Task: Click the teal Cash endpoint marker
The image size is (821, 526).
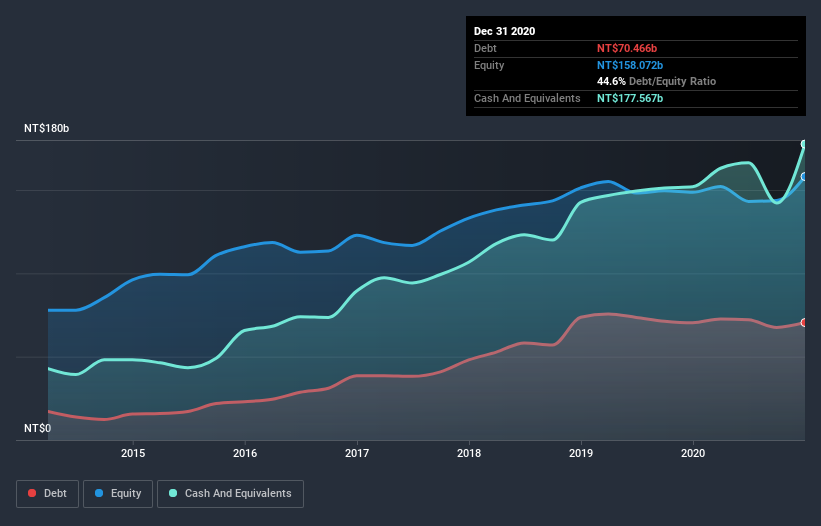Action: (x=804, y=144)
